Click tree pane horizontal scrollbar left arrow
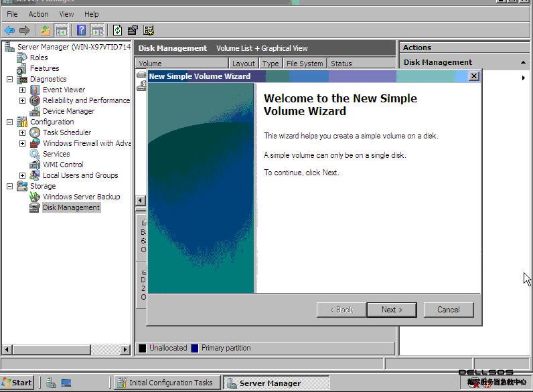Image resolution: width=533 pixels, height=392 pixels. tap(7, 349)
